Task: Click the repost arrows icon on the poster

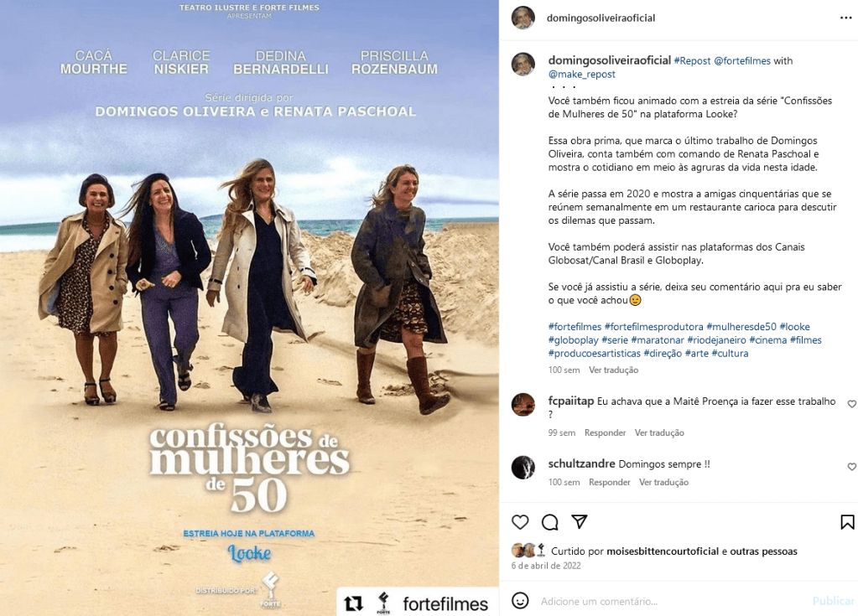Action: pyautogui.click(x=353, y=603)
